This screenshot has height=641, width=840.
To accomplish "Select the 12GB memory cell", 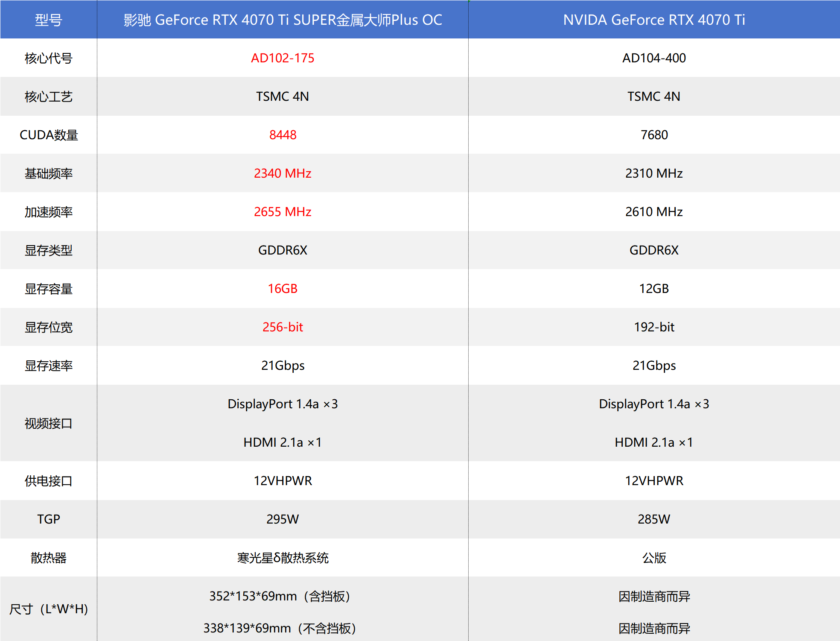I will (x=654, y=289).
